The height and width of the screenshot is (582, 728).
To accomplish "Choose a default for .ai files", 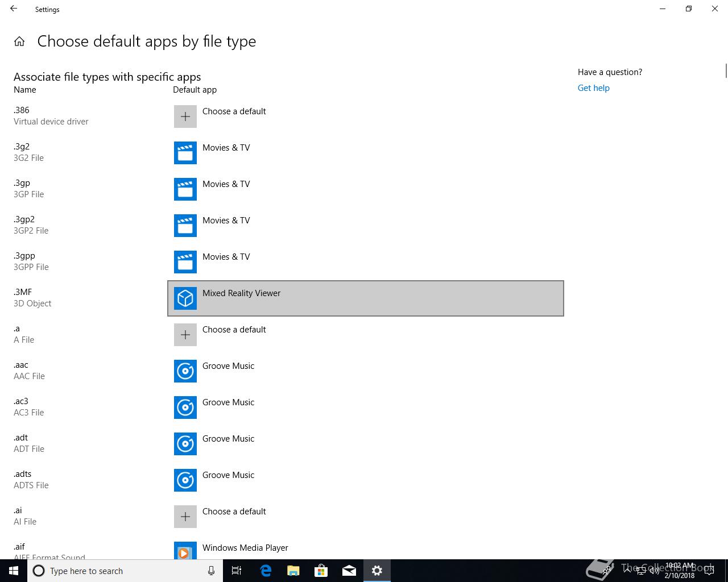I will click(x=366, y=517).
